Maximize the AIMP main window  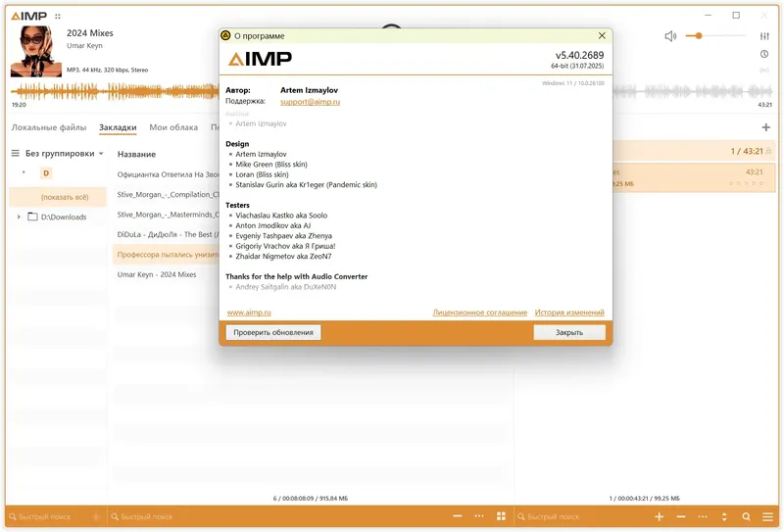(x=736, y=16)
